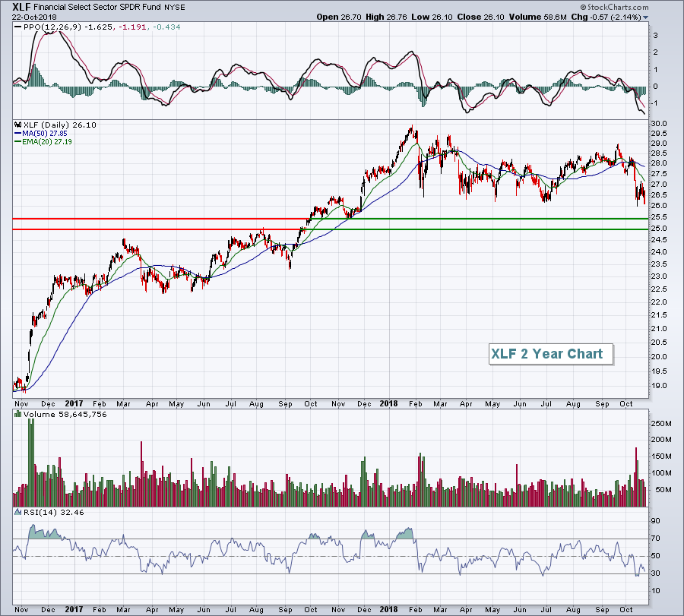The width and height of the screenshot is (684, 616).
Task: Click the 2018 label on the bottom RSI date axis
Action: point(388,609)
